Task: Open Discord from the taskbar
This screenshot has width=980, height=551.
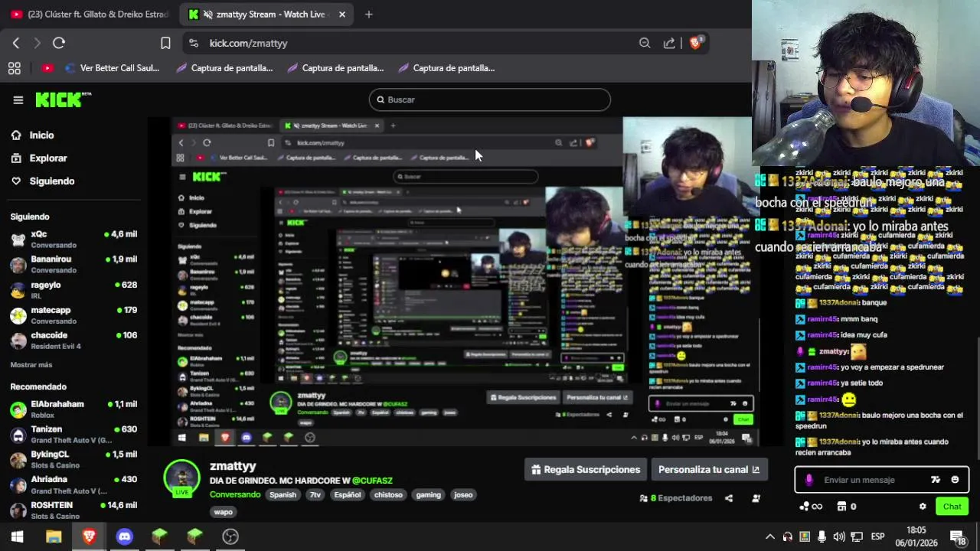Action: (x=124, y=536)
